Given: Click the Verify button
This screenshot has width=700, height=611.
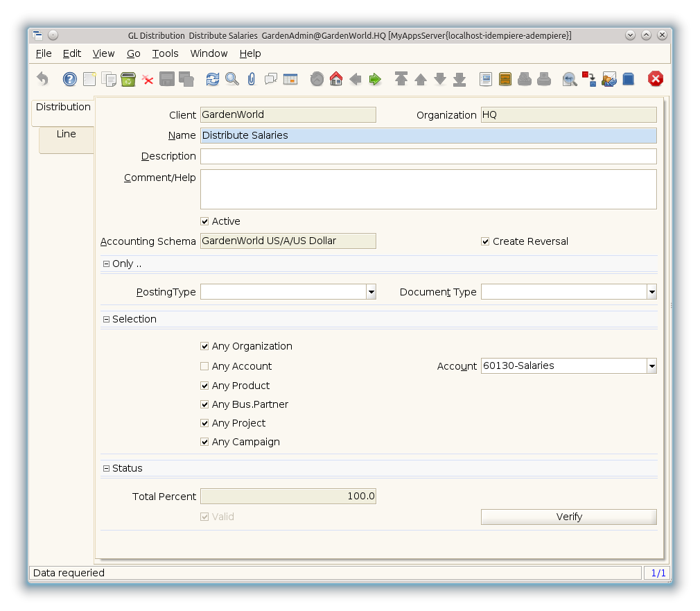Looking at the screenshot, I should click(568, 517).
